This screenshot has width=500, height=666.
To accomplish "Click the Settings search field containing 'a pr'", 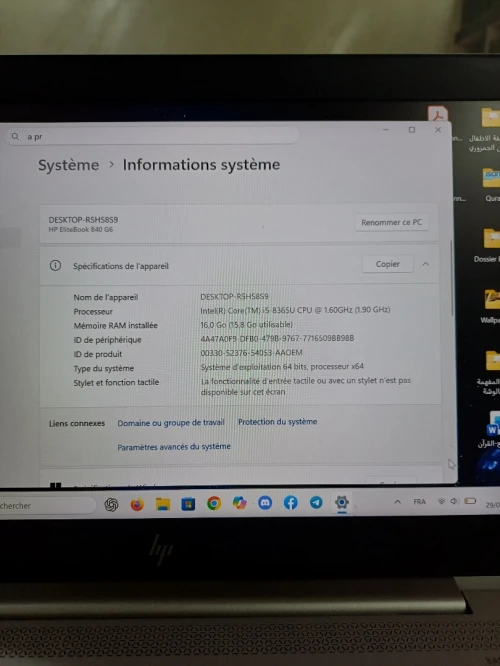I will [x=153, y=136].
